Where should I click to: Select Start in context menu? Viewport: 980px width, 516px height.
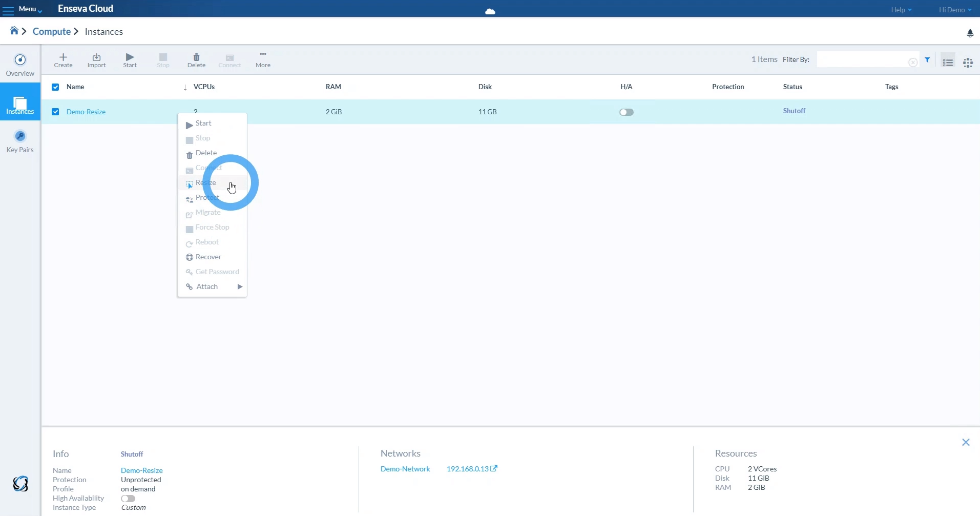(x=212, y=123)
